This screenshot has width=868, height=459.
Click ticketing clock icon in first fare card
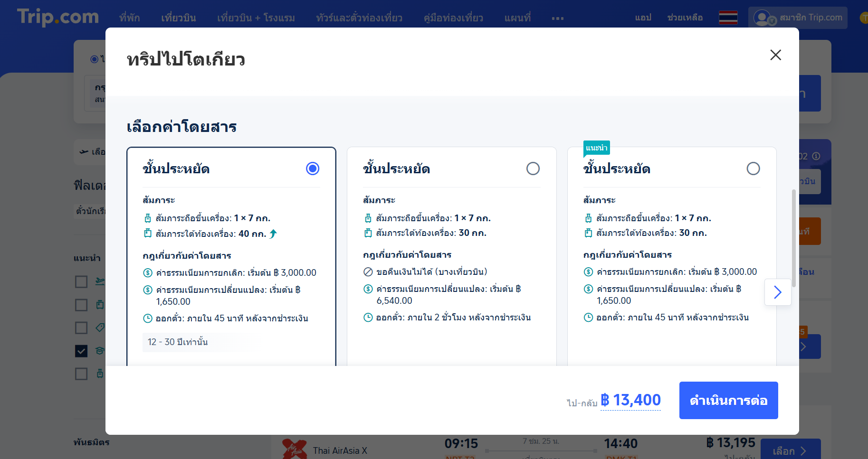(148, 318)
